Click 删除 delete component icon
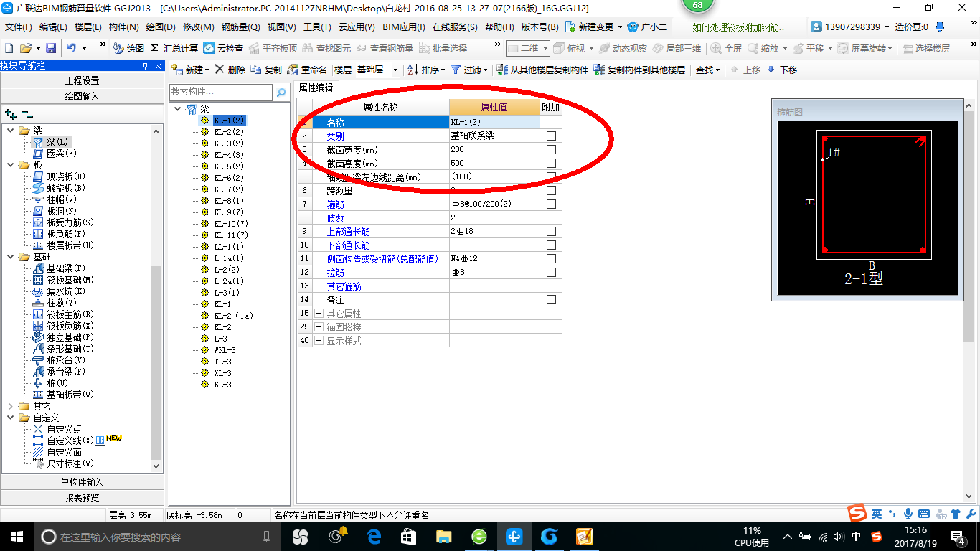 230,70
